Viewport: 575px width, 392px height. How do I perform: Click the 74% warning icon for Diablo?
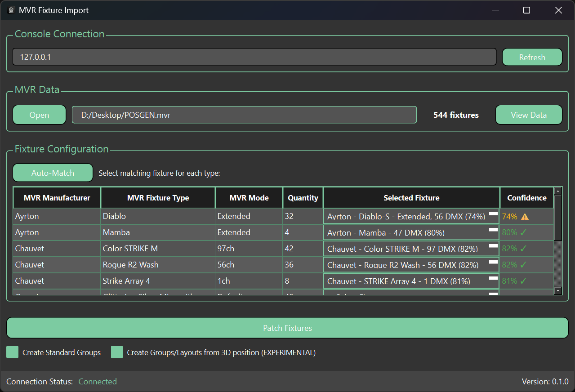point(525,217)
